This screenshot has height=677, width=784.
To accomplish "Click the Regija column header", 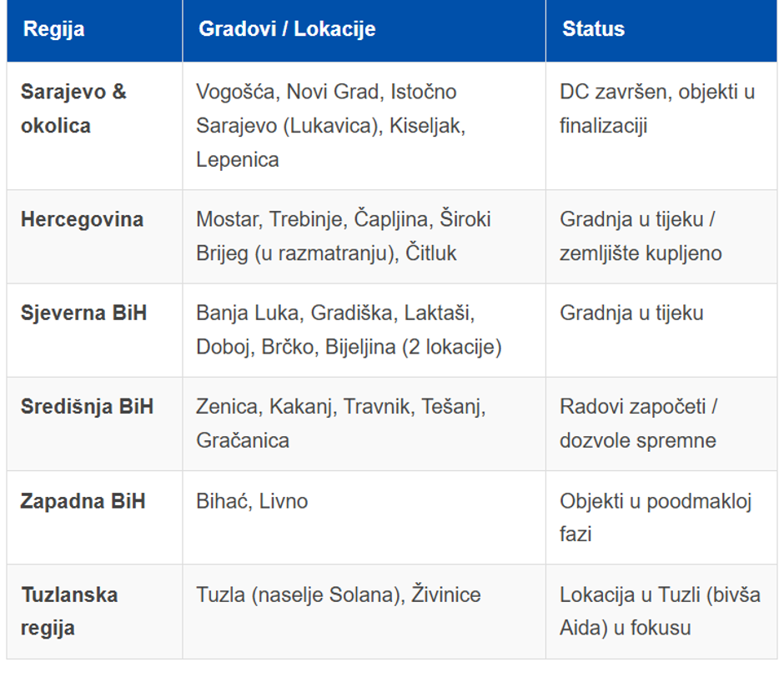I will (54, 29).
